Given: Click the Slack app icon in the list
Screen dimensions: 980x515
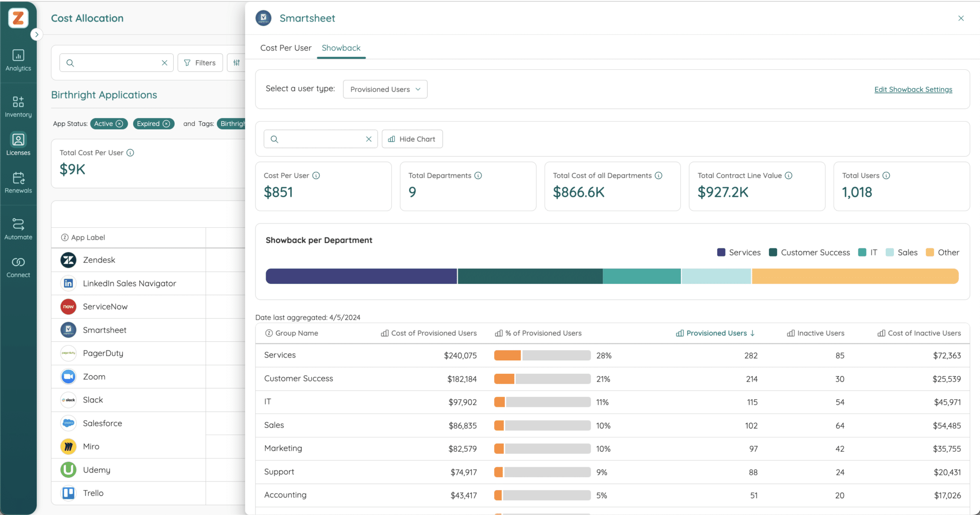Looking at the screenshot, I should [68, 400].
